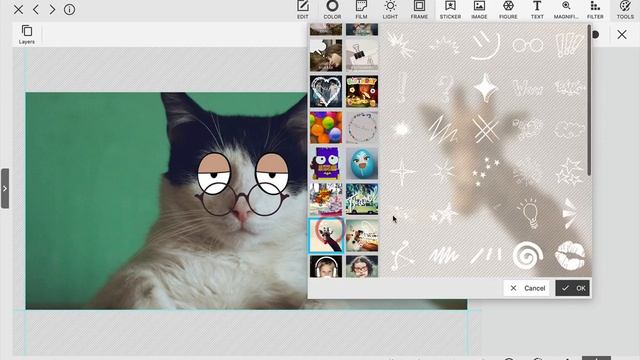The image size is (640, 360).
Task: Click the X icon at top left
Action: [x=18, y=9]
